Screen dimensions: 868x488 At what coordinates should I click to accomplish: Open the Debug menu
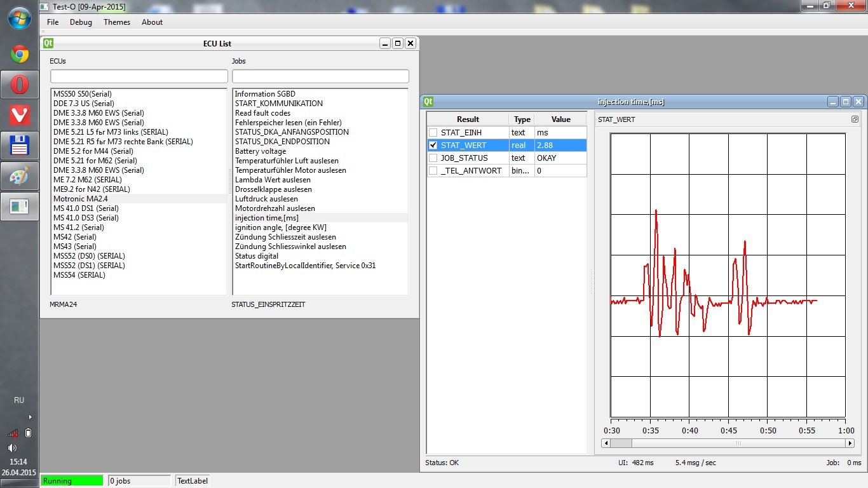pos(81,22)
